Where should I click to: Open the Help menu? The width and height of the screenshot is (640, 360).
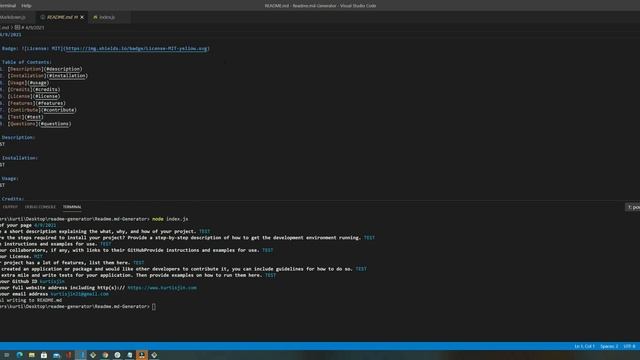coord(26,6)
